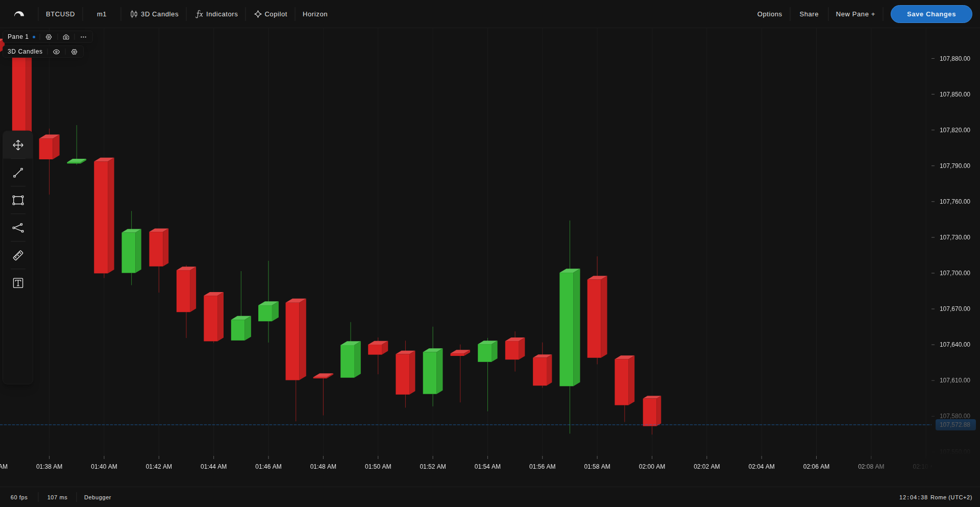The image size is (980, 507).
Task: Select the rectangle drawing tool
Action: tap(18, 200)
